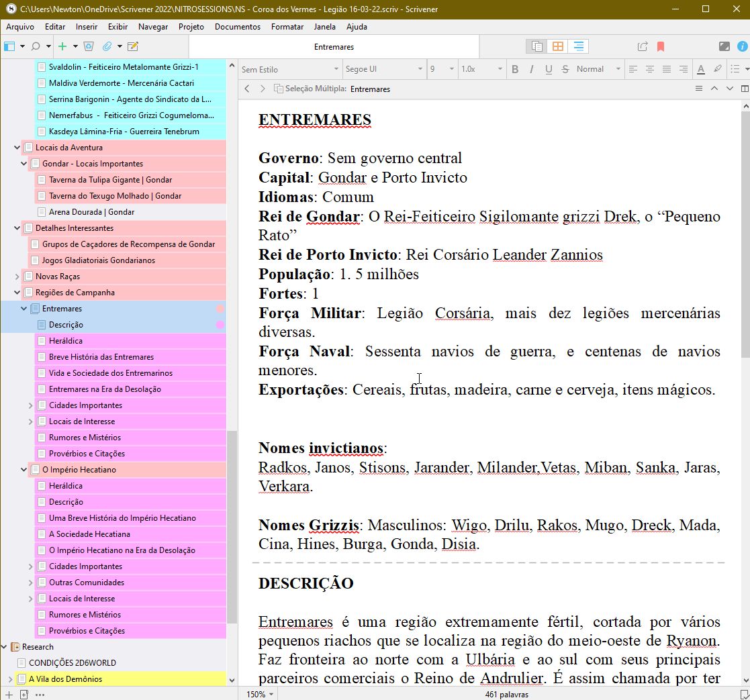750x700 pixels.
Task: Center align text
Action: click(649, 69)
